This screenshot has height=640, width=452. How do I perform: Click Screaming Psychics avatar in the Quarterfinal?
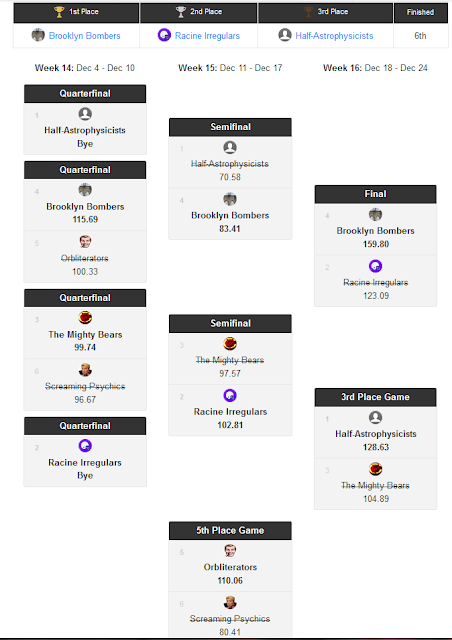point(85,370)
